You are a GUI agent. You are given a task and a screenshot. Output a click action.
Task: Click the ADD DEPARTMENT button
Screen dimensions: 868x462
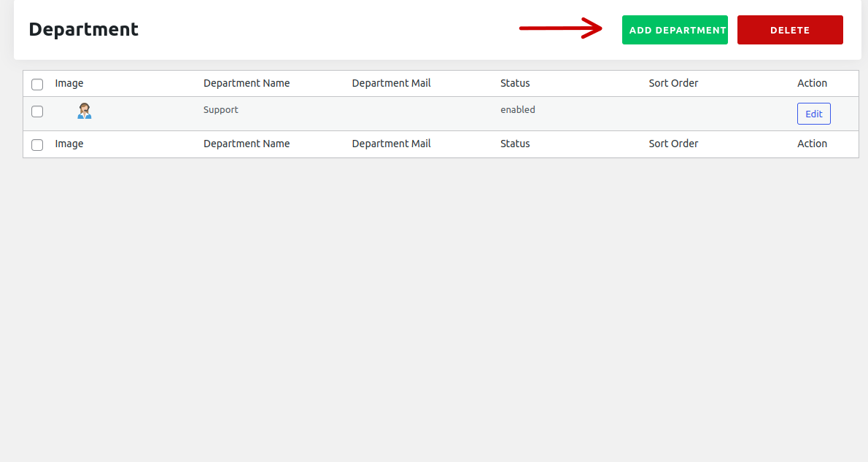coord(675,30)
